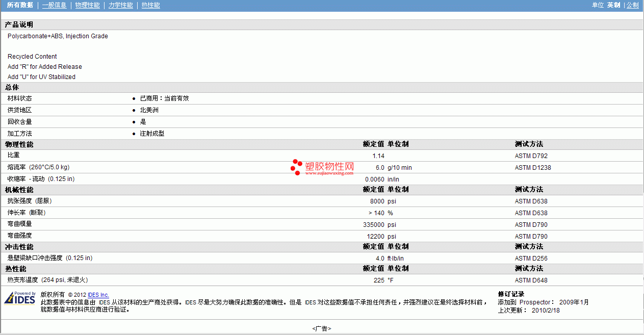The width and height of the screenshot is (644, 335).
Task: Switch units to 公制
Action: tap(632, 5)
